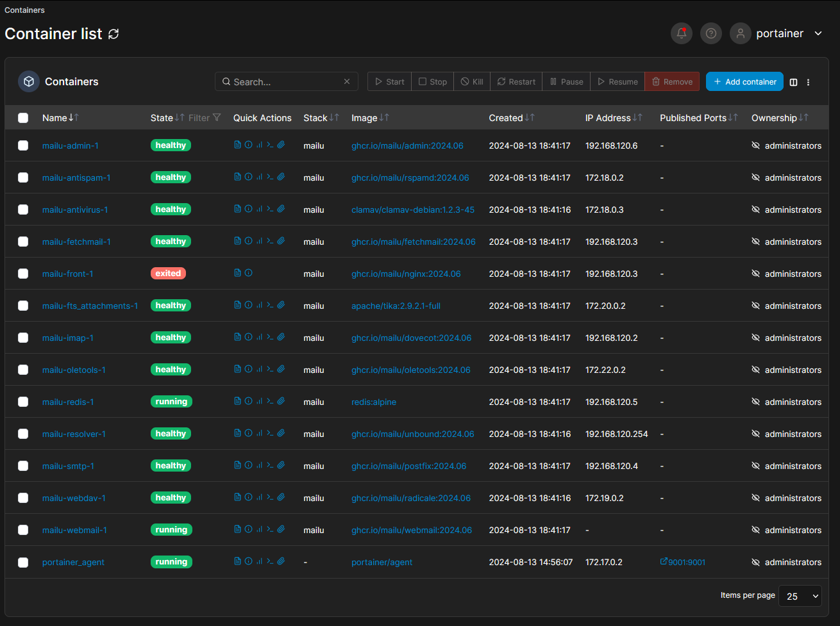Sort table by IP Address column
Screen dimensions: 840x626
[614, 118]
